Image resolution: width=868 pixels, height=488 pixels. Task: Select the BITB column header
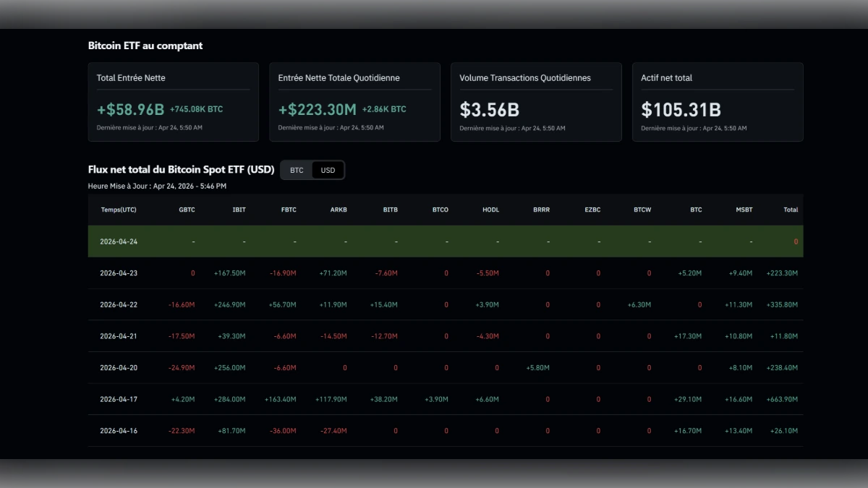(x=389, y=209)
